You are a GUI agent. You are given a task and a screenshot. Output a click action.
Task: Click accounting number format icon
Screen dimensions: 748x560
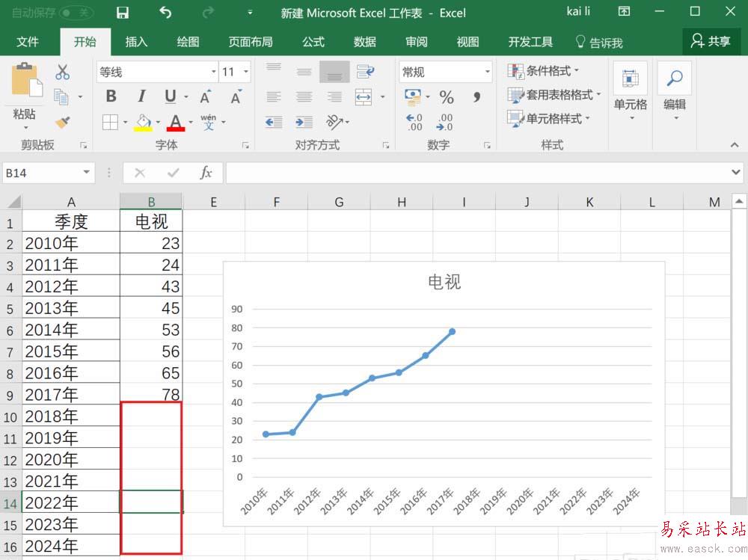413,97
